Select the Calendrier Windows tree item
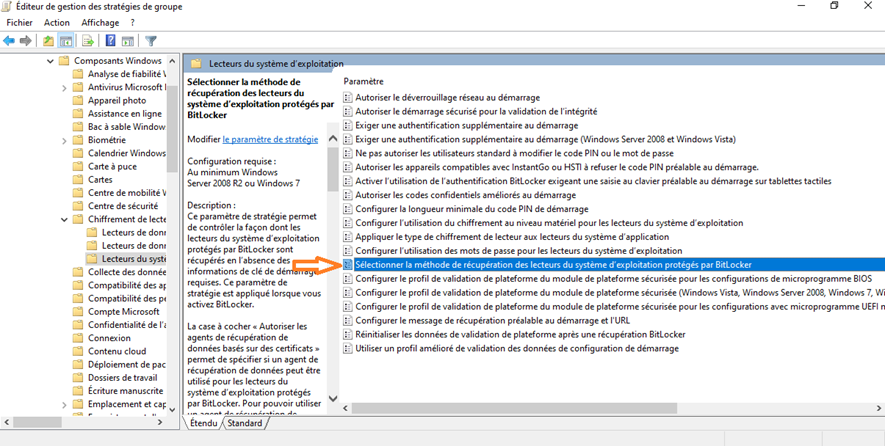885x446 pixels. click(x=127, y=153)
